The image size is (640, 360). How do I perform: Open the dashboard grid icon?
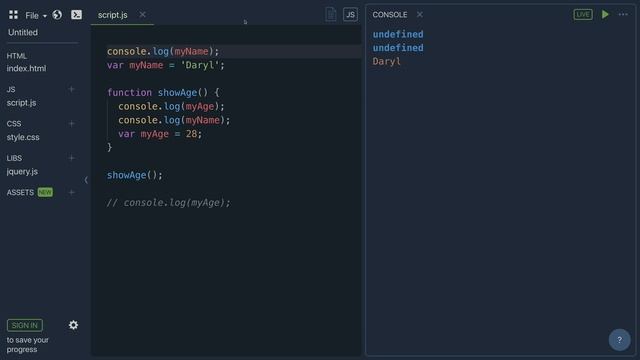pyautogui.click(x=13, y=15)
